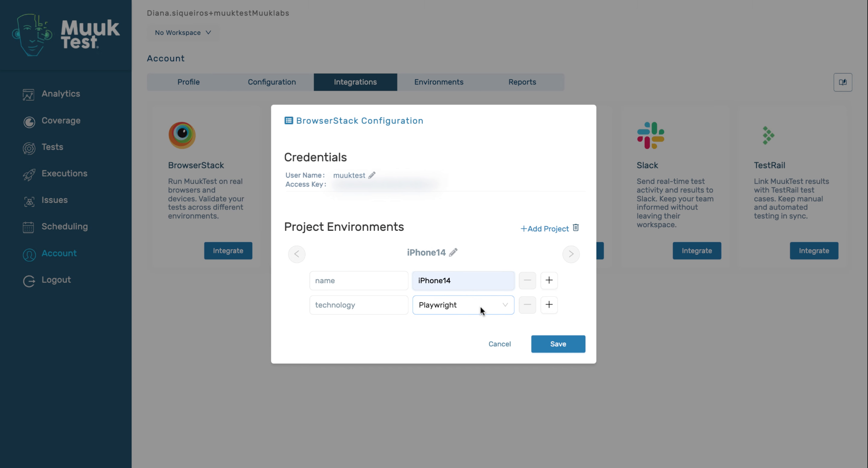868x468 pixels.
Task: Click the Issues bug icon
Action: point(29,201)
